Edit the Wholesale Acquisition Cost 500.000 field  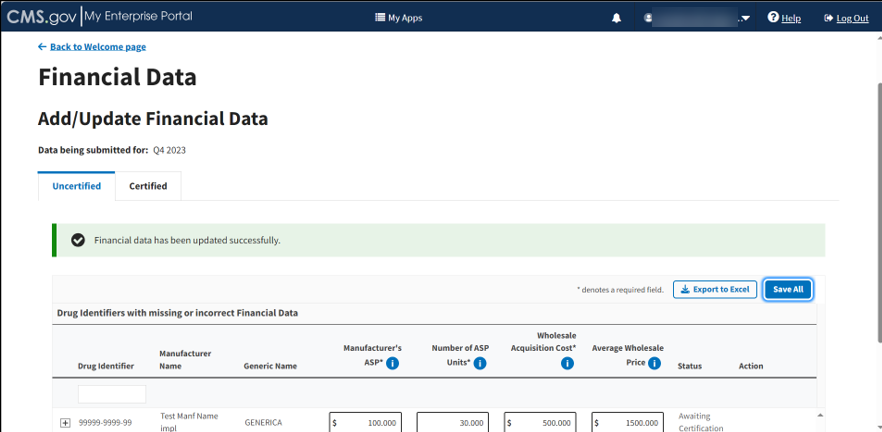(540, 423)
